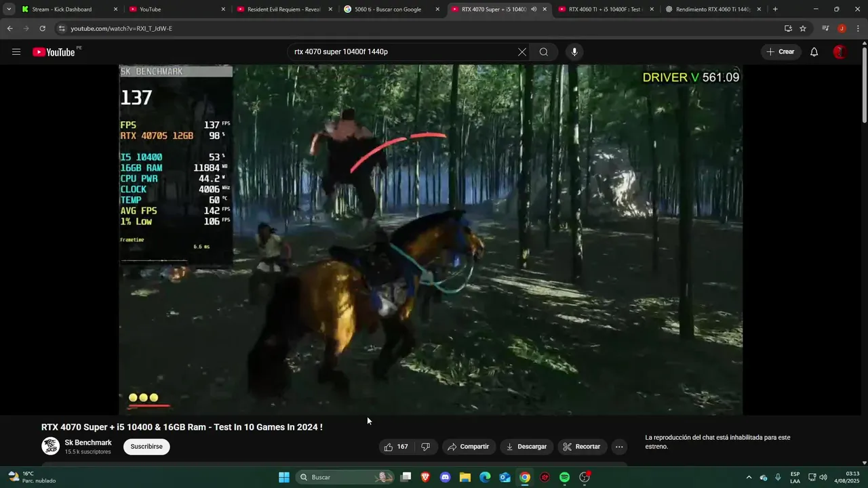Image resolution: width=868 pixels, height=488 pixels.
Task: Click the Crear create button
Action: pos(781,52)
